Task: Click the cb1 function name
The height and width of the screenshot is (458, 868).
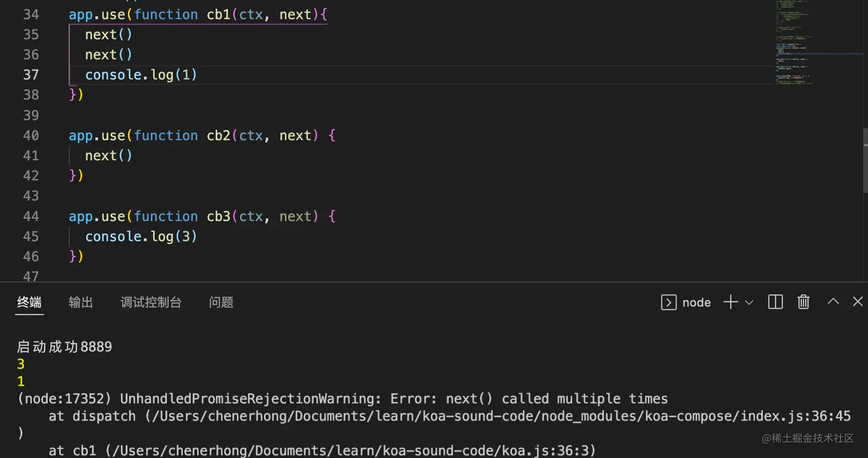Action: [x=218, y=14]
